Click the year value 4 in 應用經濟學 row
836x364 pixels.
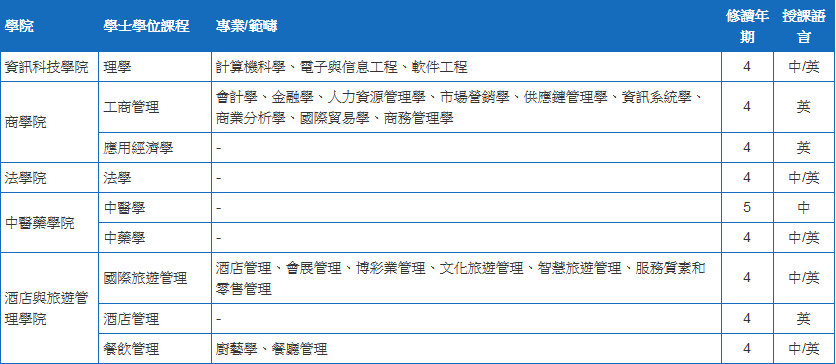click(747, 148)
